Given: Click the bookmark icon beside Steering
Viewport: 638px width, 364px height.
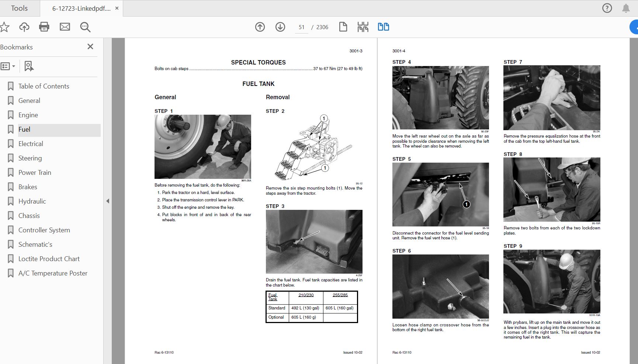Looking at the screenshot, I should pyautogui.click(x=11, y=158).
